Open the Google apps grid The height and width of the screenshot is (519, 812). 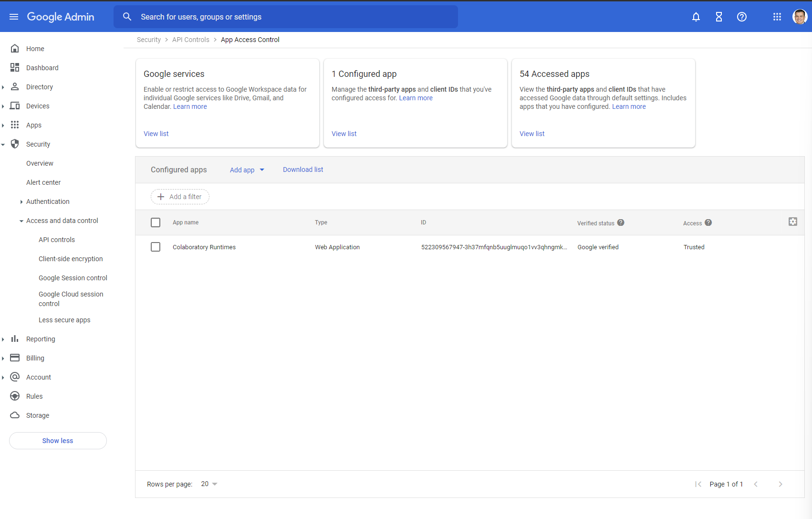click(x=777, y=17)
